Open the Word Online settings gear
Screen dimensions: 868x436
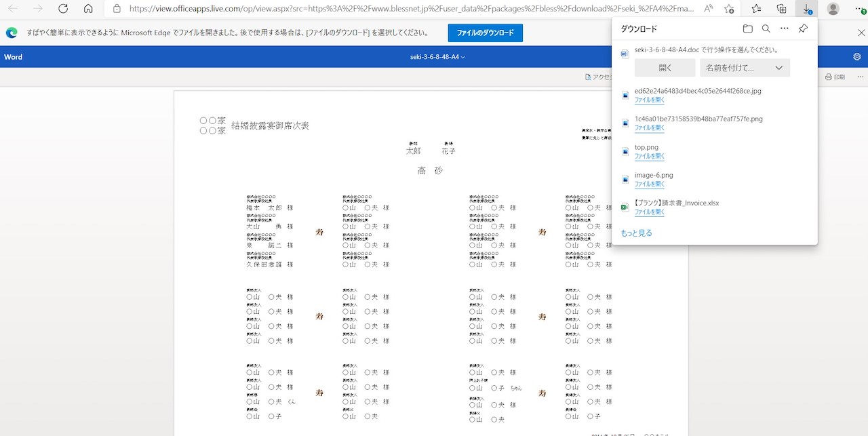click(856, 57)
